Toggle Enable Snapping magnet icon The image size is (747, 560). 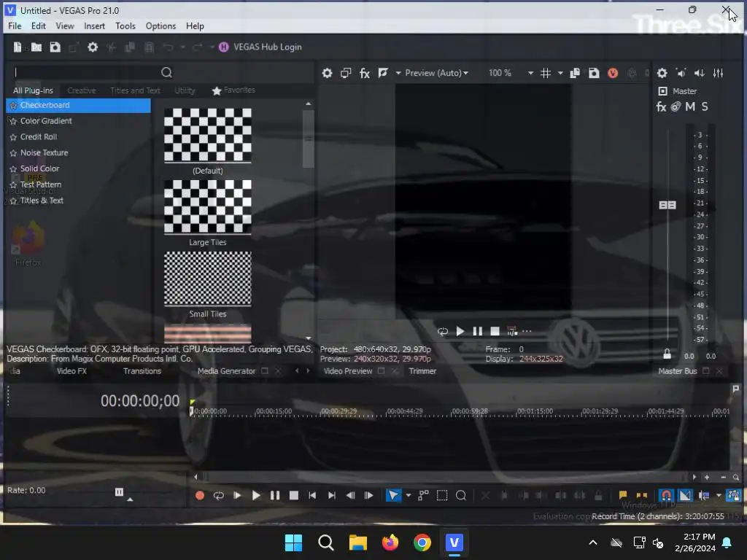click(667, 496)
